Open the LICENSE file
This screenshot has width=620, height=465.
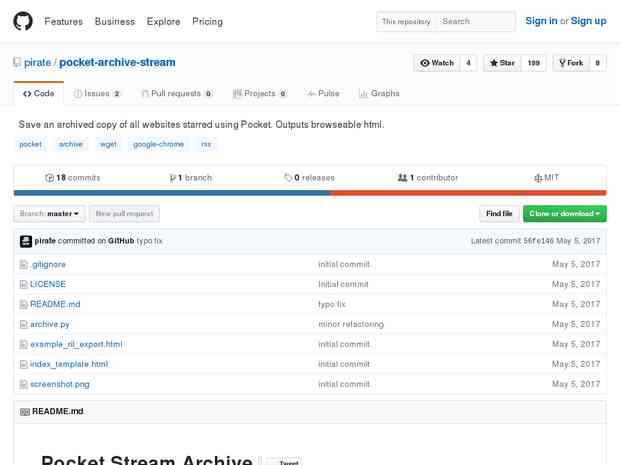[48, 284]
